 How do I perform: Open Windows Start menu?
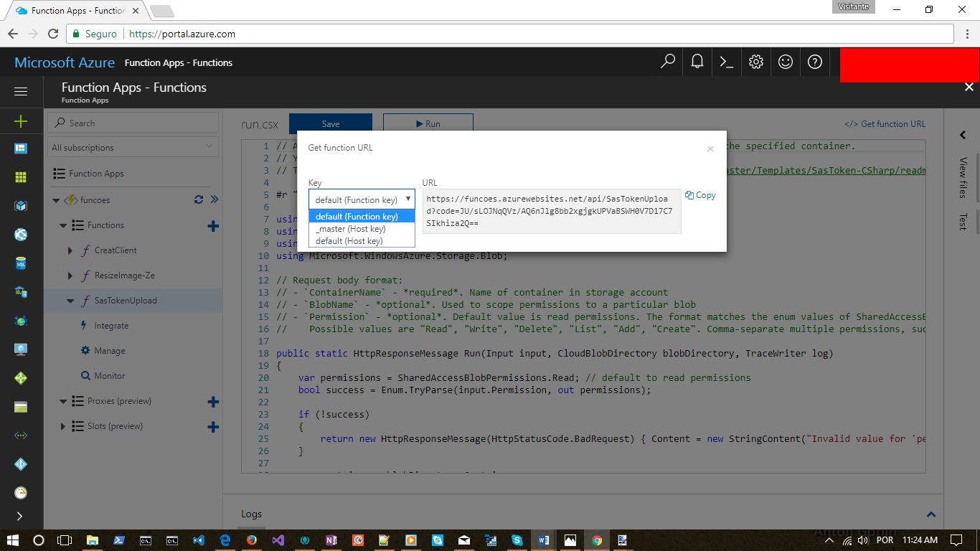coord(13,540)
